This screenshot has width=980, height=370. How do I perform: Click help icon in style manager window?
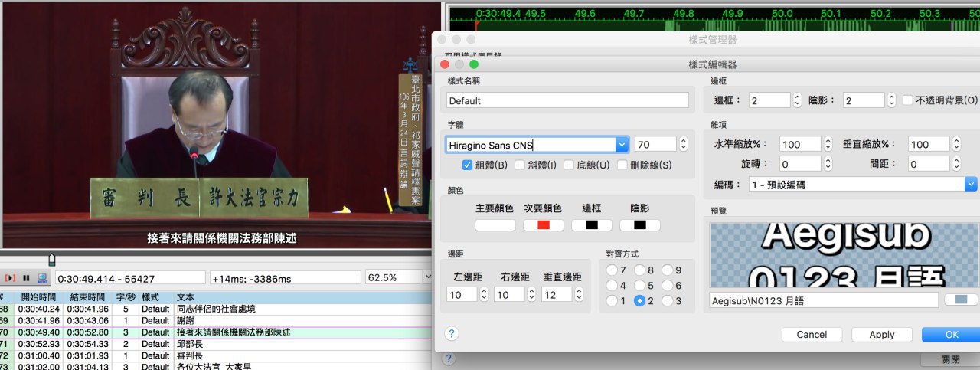[449, 359]
